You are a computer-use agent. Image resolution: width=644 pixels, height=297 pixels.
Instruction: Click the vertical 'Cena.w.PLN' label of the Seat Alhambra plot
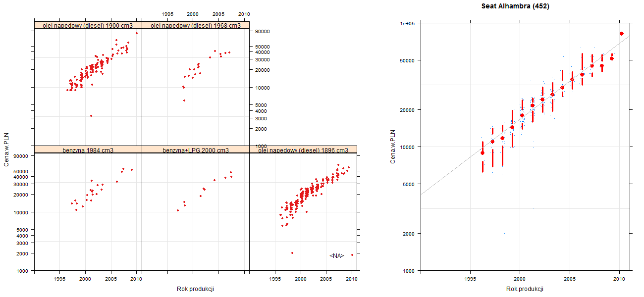click(x=393, y=147)
